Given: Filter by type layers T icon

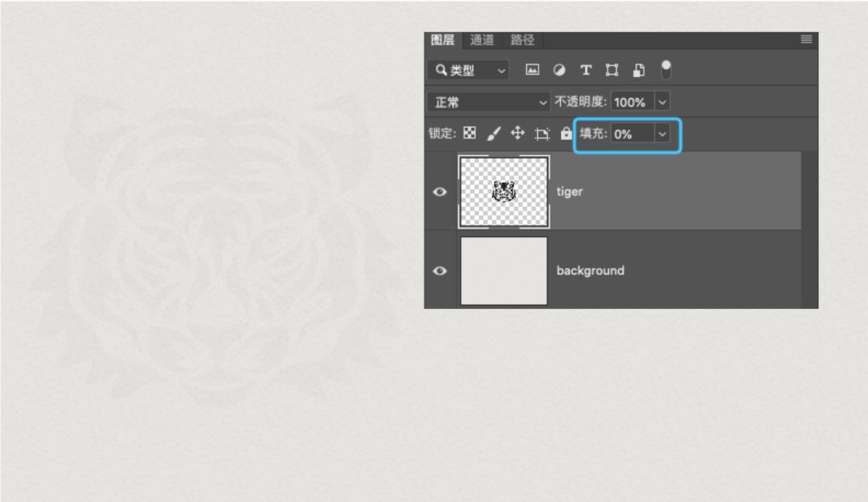Looking at the screenshot, I should (586, 70).
